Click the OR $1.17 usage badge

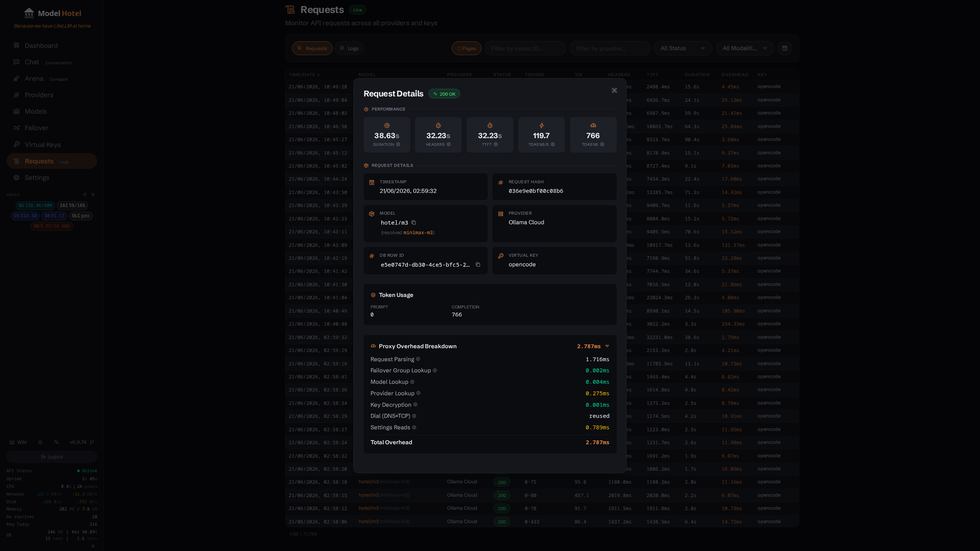coord(54,216)
